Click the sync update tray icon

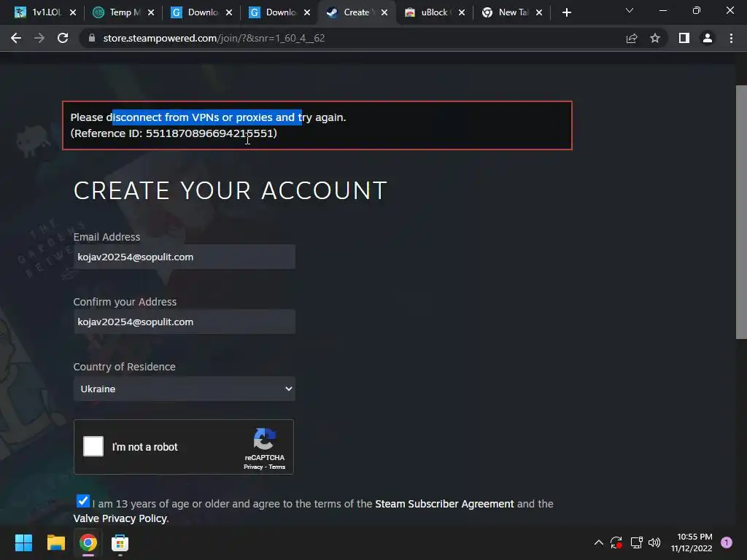pyautogui.click(x=616, y=542)
